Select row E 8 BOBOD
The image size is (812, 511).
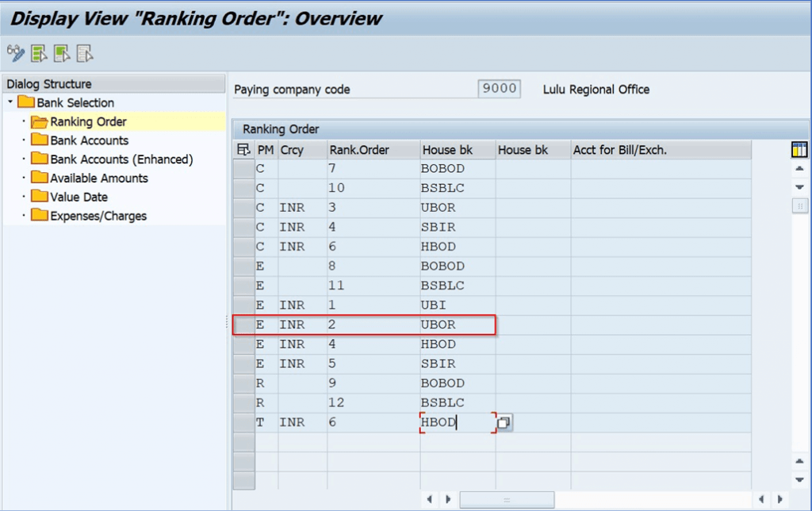(x=243, y=267)
